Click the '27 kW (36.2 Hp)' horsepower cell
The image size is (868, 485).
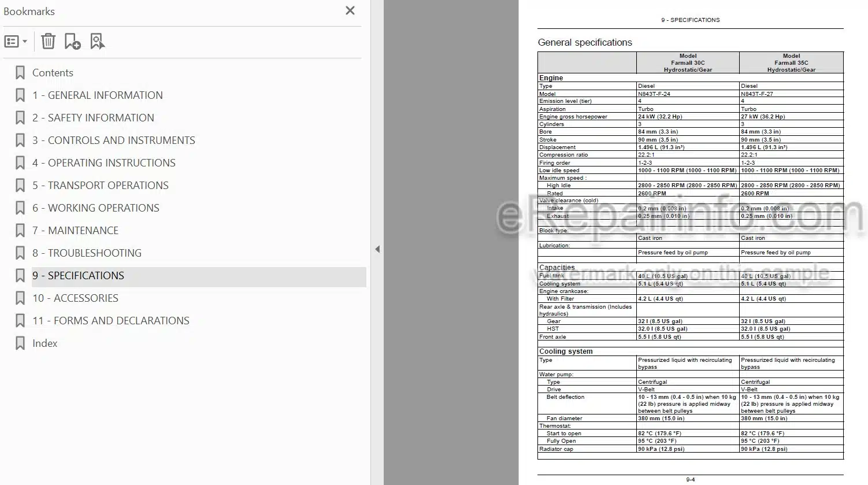point(763,117)
